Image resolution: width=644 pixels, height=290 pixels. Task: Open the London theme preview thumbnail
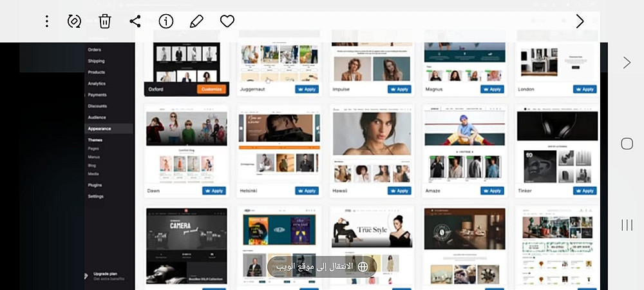click(557, 62)
